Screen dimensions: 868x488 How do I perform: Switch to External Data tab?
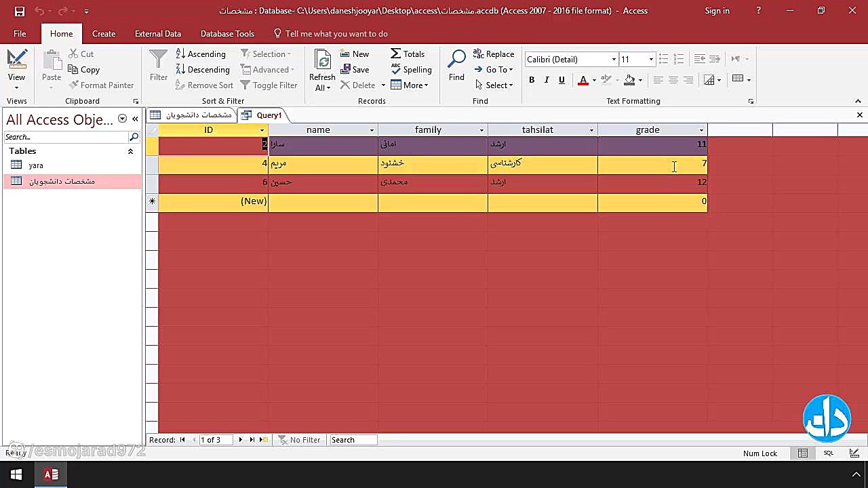click(x=158, y=34)
